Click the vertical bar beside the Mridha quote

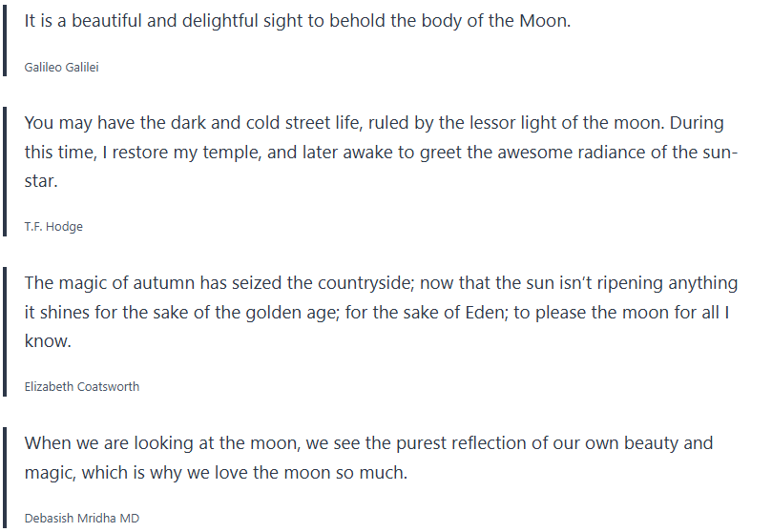coord(5,478)
